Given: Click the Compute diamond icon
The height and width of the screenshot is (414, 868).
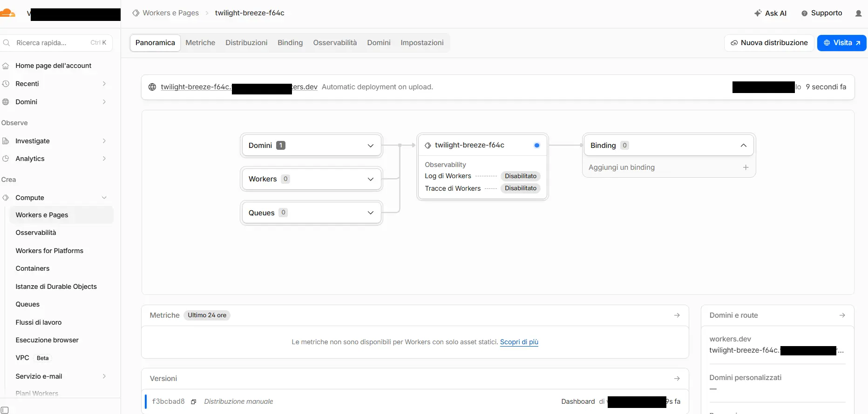Looking at the screenshot, I should point(6,198).
